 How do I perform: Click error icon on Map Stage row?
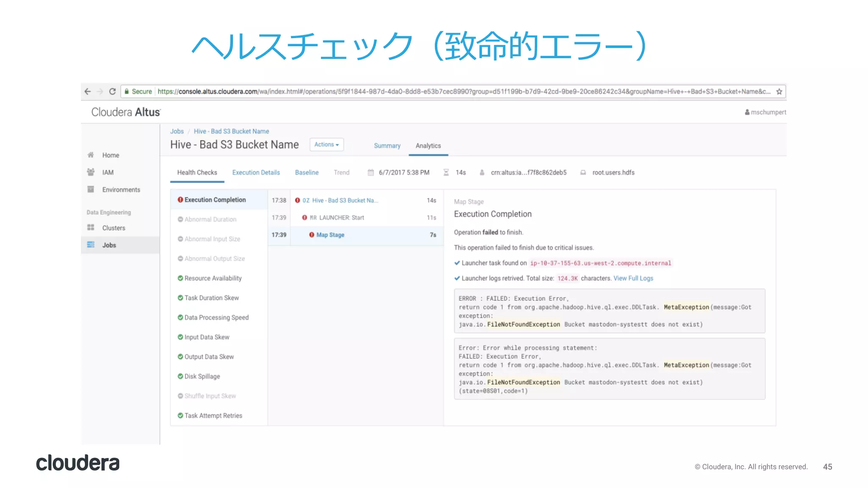click(312, 235)
